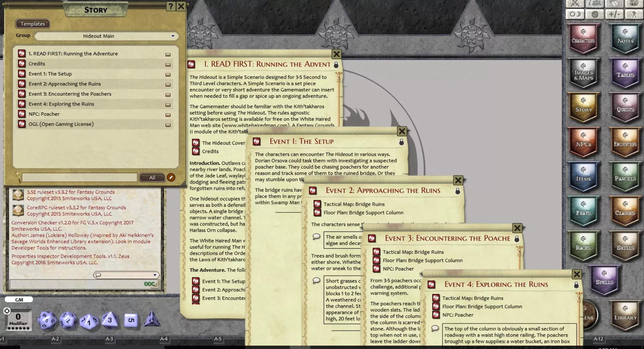Open the Combat Tracker crossed-swords icon

tap(575, 3)
